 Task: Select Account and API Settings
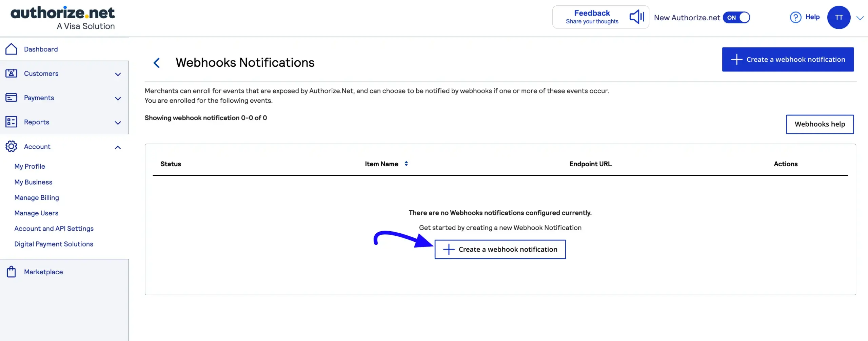(54, 228)
